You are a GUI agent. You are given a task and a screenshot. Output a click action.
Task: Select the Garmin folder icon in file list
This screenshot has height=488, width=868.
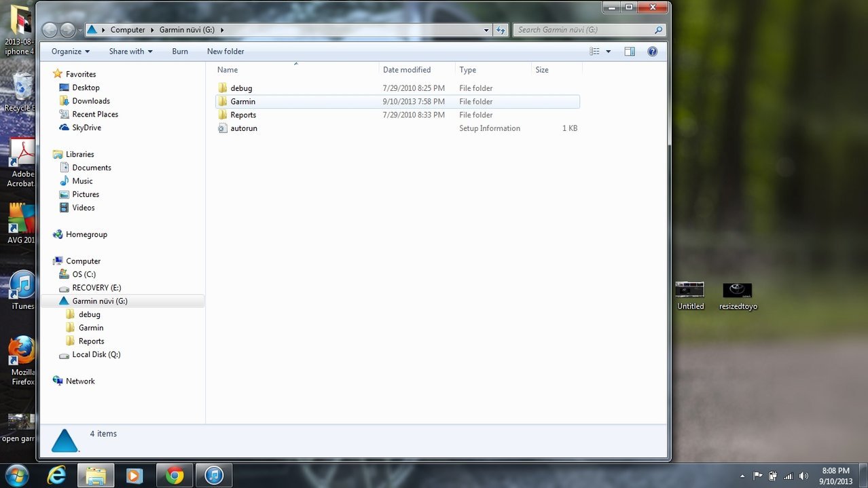pos(222,102)
